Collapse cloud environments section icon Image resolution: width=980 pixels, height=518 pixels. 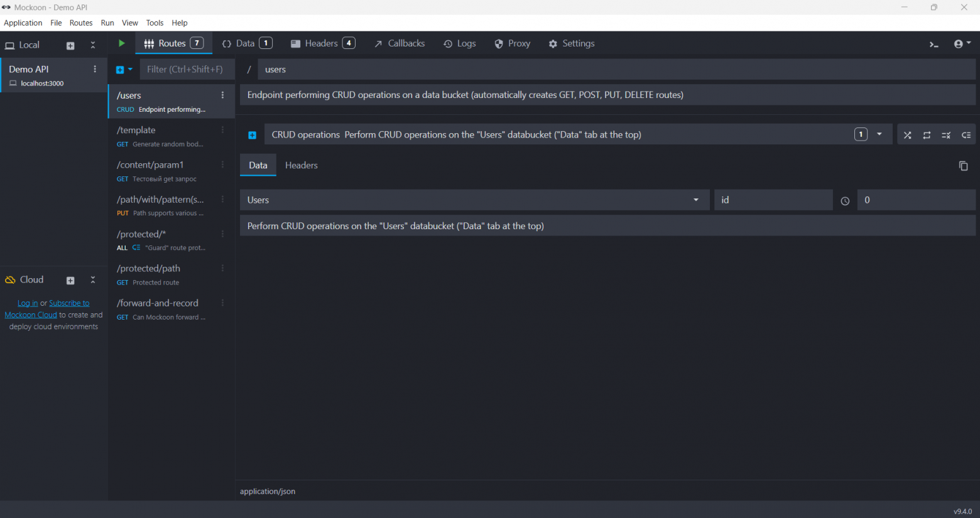(93, 280)
